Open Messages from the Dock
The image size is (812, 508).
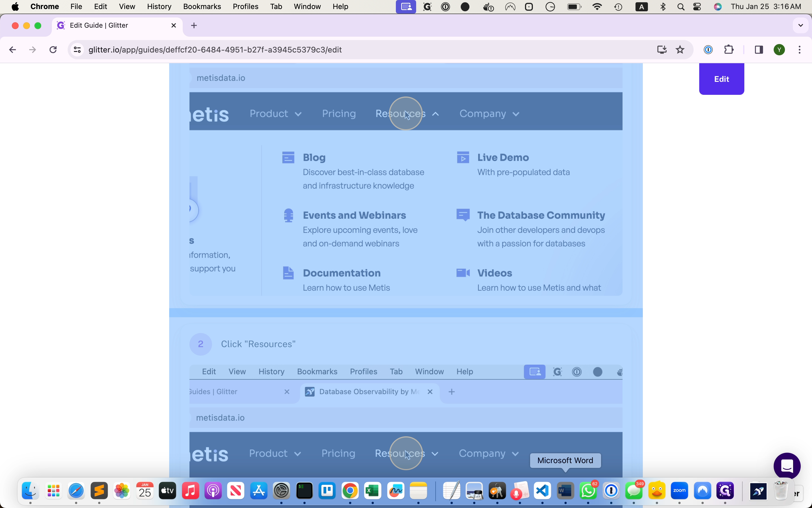click(634, 491)
